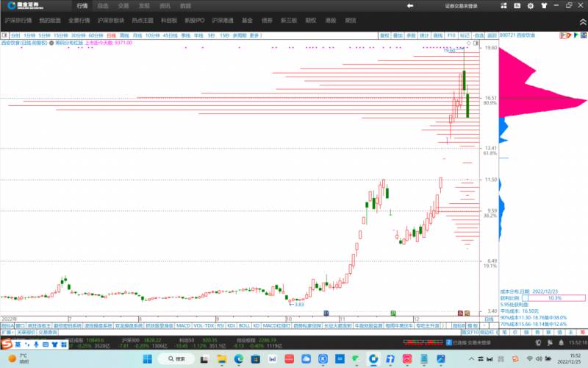Screen dimensions: 588x368
Task: Open the 基金 menu item
Action: coord(247,21)
